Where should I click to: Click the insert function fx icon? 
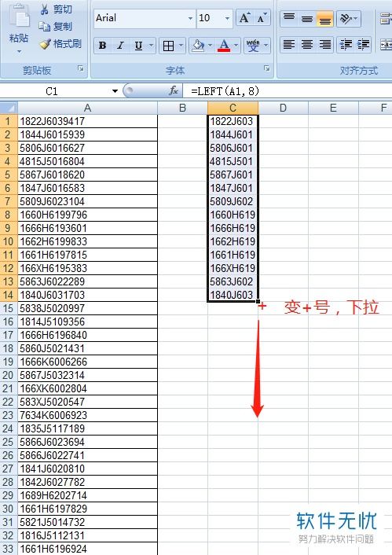tap(174, 91)
